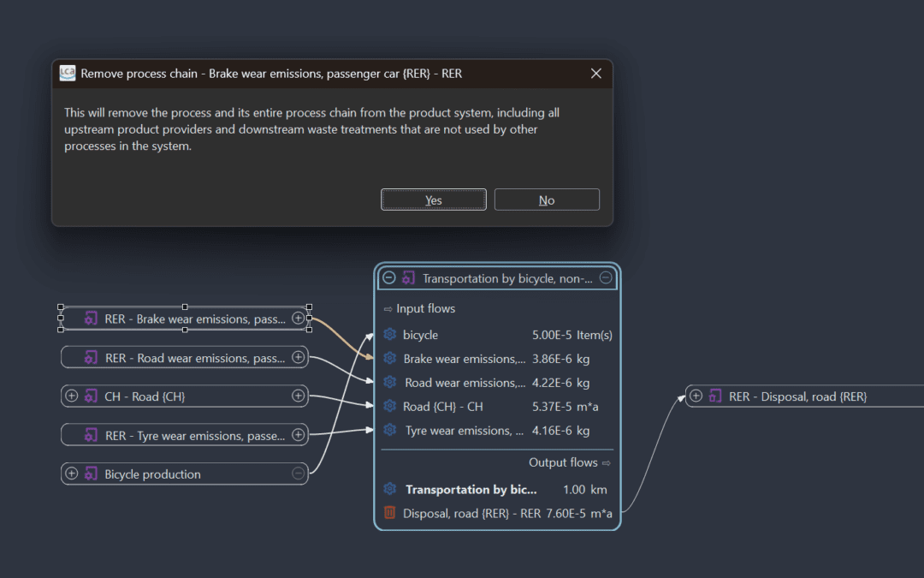Click the red Disposal road waste icon
Screen dimensions: 924x578
click(390, 513)
